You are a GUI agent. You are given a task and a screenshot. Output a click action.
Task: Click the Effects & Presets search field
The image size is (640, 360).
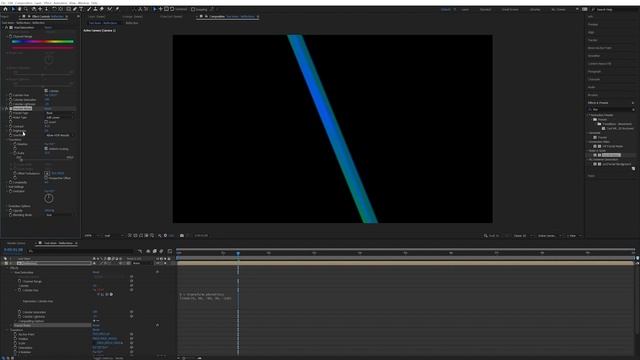[611, 109]
